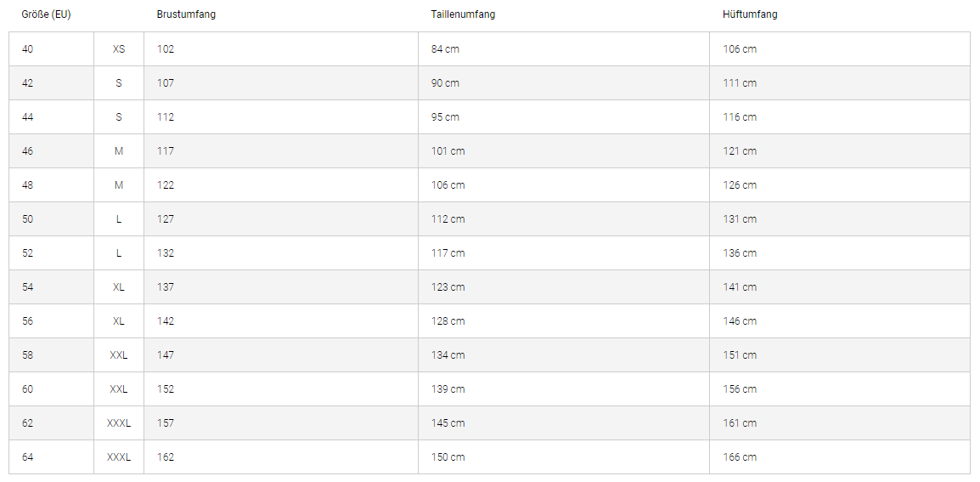Image resolution: width=980 pixels, height=482 pixels.
Task: Select hip value 166 cm
Action: click(740, 457)
